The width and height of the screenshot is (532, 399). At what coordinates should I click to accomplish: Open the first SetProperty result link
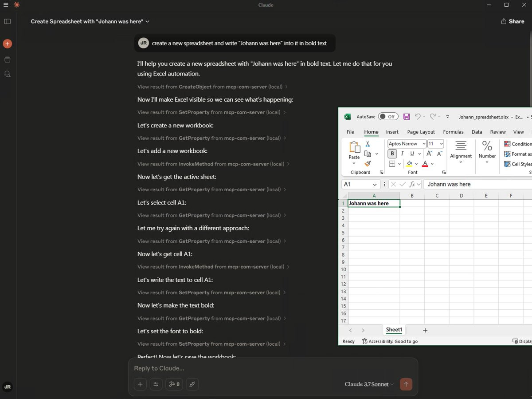(211, 112)
